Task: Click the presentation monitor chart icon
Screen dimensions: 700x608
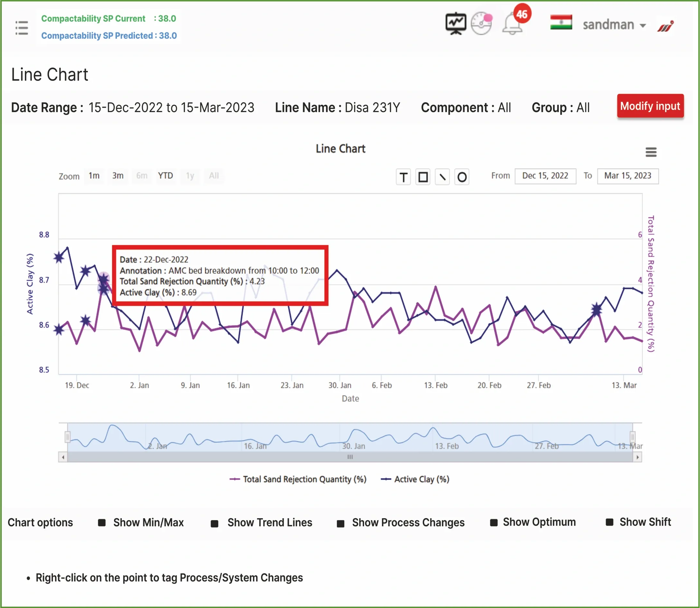Action: coord(455,23)
